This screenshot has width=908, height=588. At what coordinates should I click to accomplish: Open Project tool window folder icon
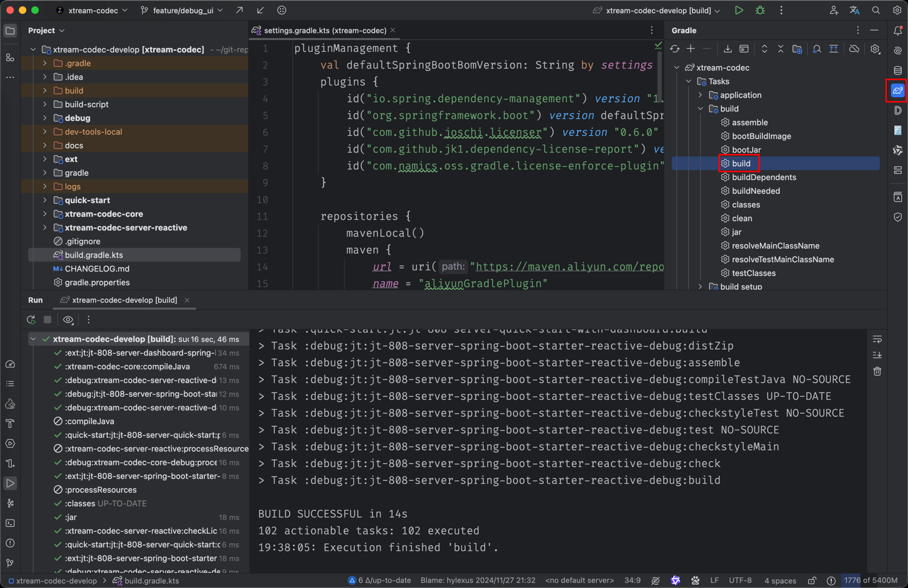10,31
